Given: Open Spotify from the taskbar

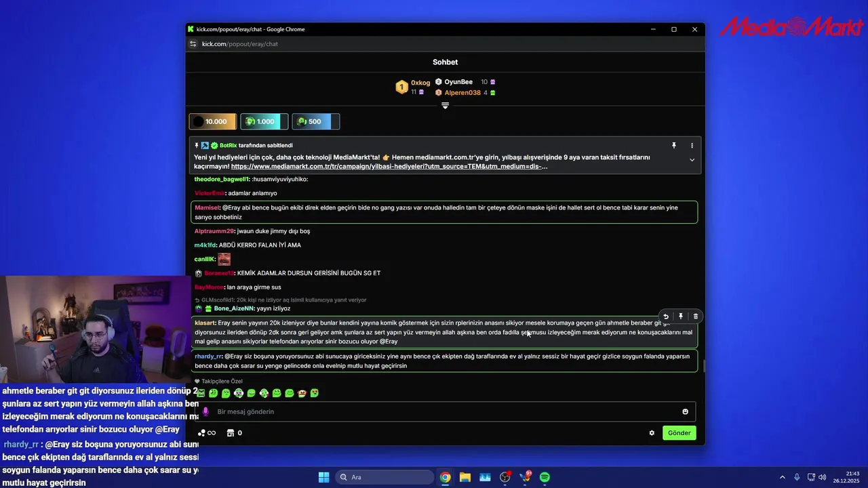Looking at the screenshot, I should coord(545,477).
